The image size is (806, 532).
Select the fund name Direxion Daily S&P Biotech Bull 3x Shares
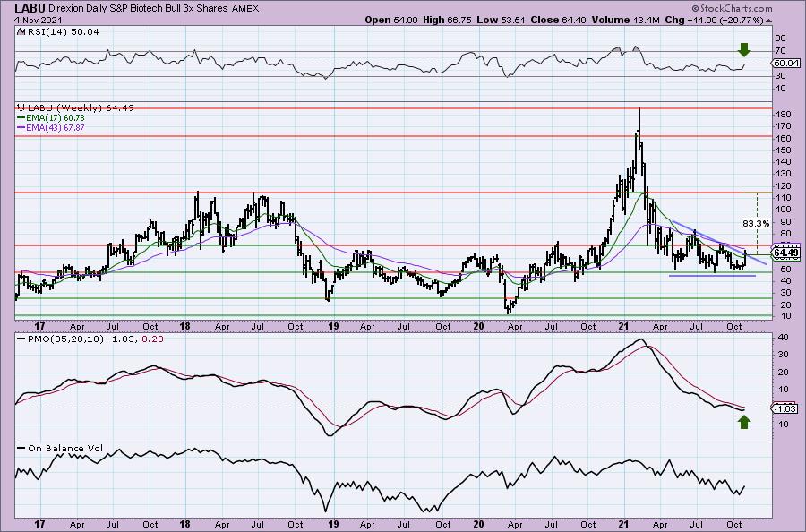139,9
